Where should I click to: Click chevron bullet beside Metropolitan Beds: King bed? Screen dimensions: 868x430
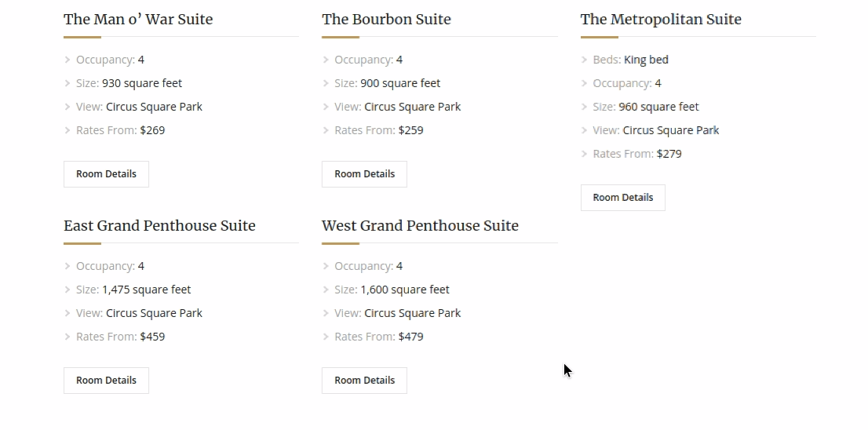[x=585, y=60]
